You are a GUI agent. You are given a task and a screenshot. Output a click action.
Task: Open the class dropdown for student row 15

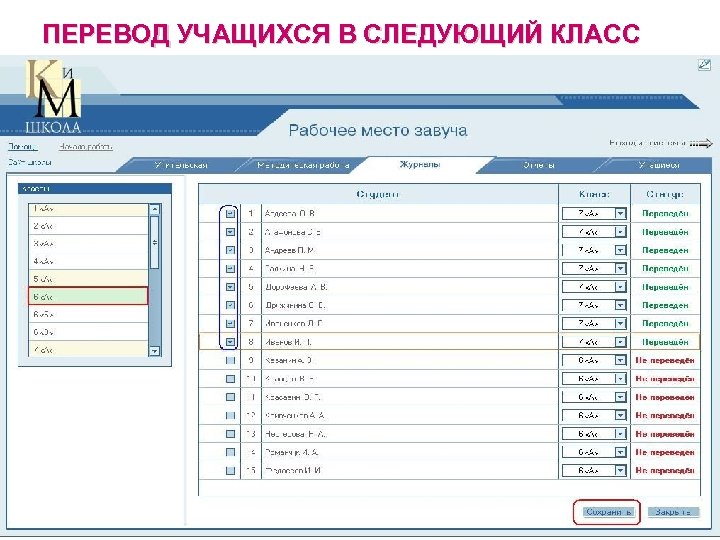[x=620, y=471]
